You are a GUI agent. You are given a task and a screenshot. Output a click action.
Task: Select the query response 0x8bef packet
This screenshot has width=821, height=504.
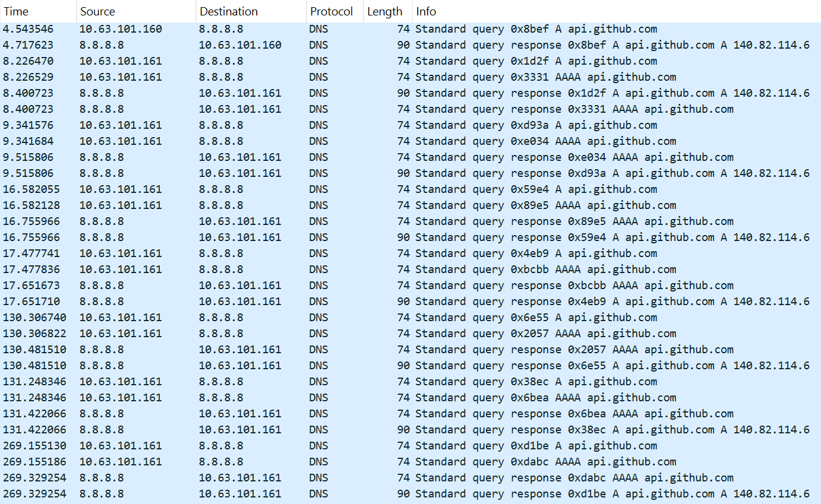[535, 45]
